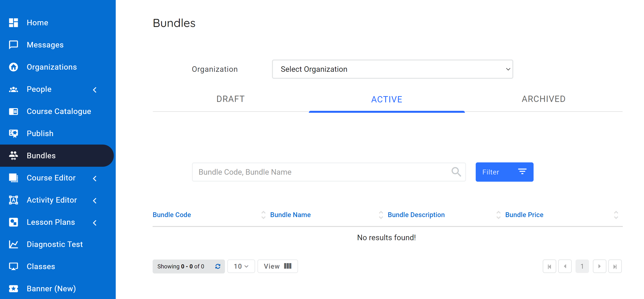This screenshot has height=299, width=644.
Task: Open the Select Organization dropdown
Action: coord(392,69)
